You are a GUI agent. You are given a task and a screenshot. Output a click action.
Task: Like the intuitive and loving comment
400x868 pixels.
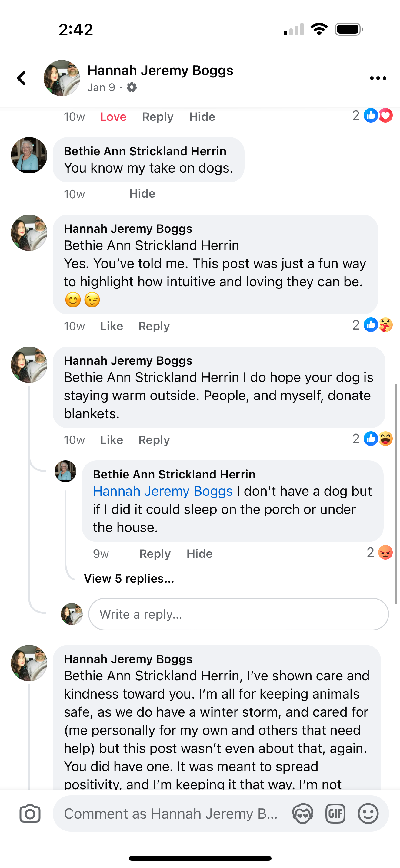(111, 326)
